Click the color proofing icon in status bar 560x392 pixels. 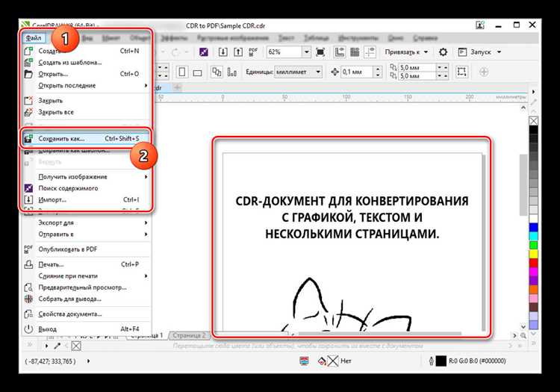(x=304, y=361)
